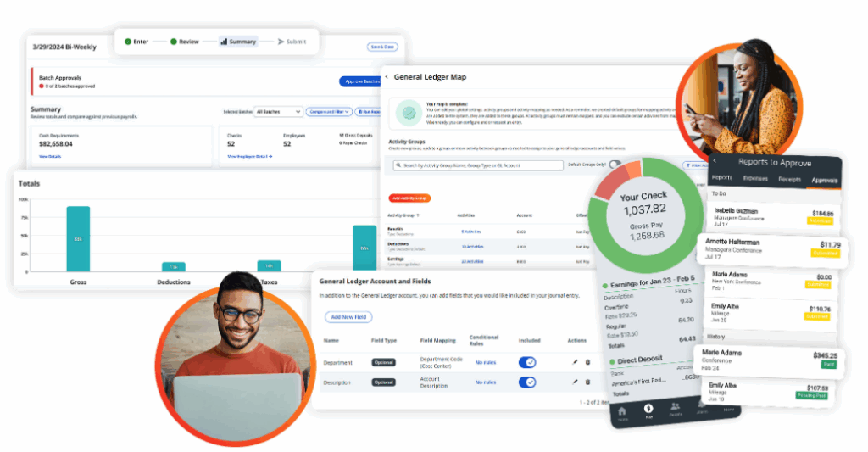Open the Filter button in Activity Groups
The height and width of the screenshot is (452, 868).
tap(695, 165)
